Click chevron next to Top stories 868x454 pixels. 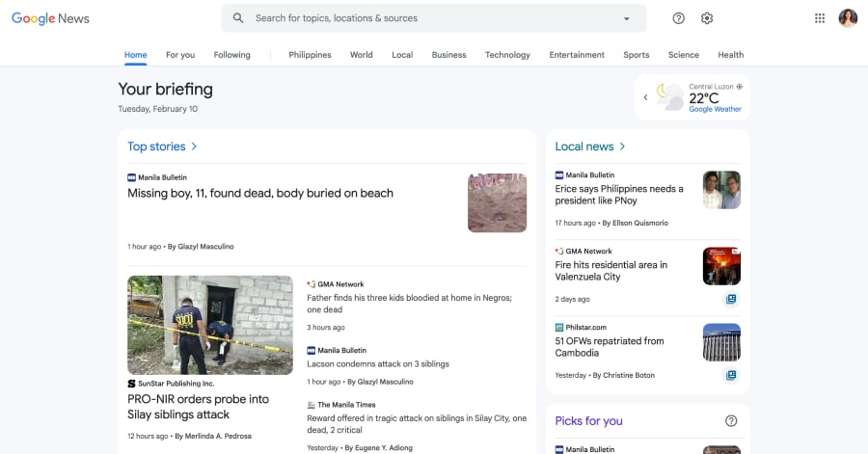coord(194,147)
